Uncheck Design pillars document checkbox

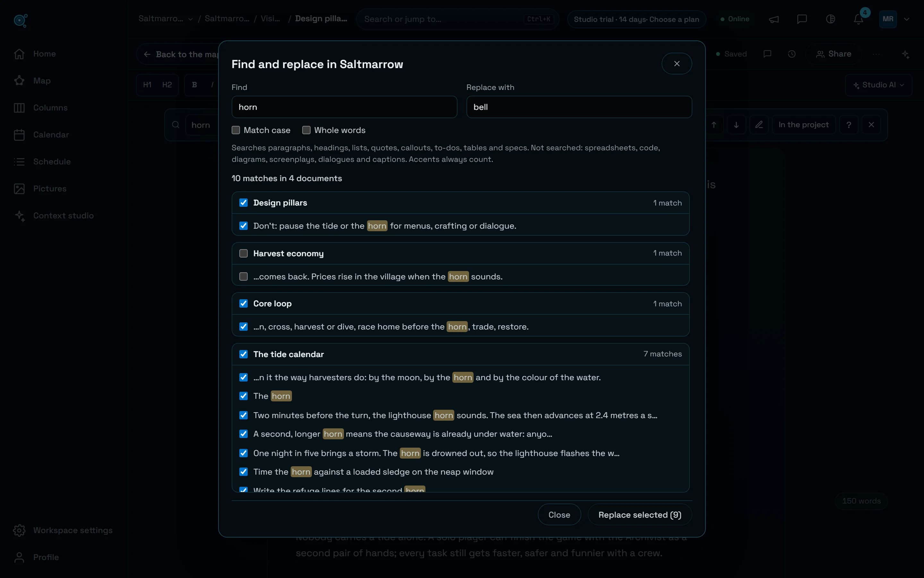pos(244,203)
